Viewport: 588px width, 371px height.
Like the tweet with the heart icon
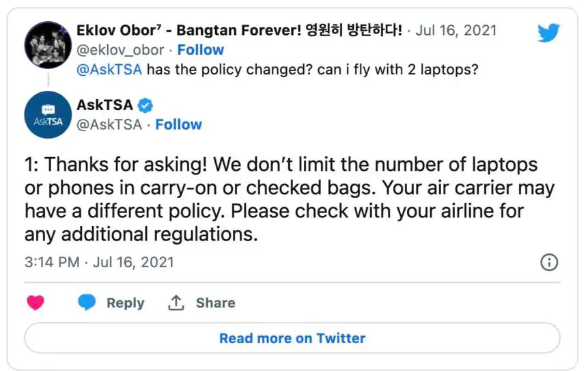[x=36, y=303]
